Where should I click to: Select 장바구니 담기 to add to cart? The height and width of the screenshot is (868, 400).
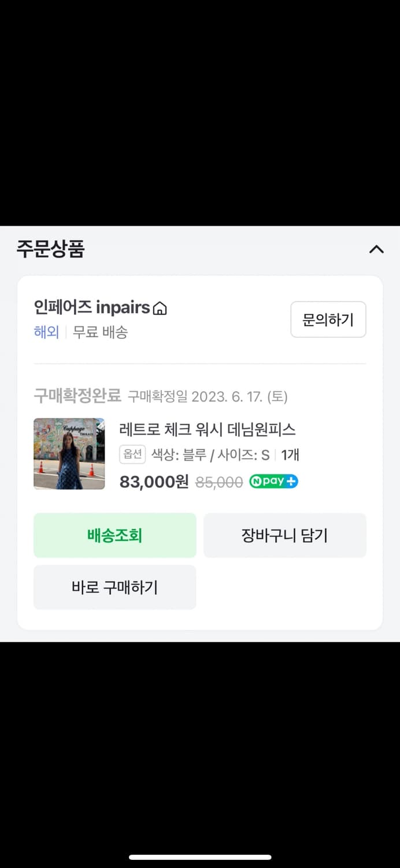coord(284,535)
